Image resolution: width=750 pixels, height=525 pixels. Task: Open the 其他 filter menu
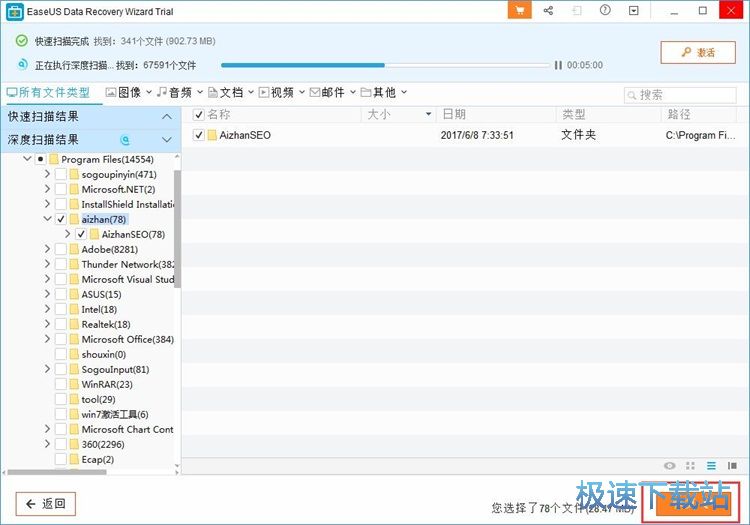coord(384,92)
